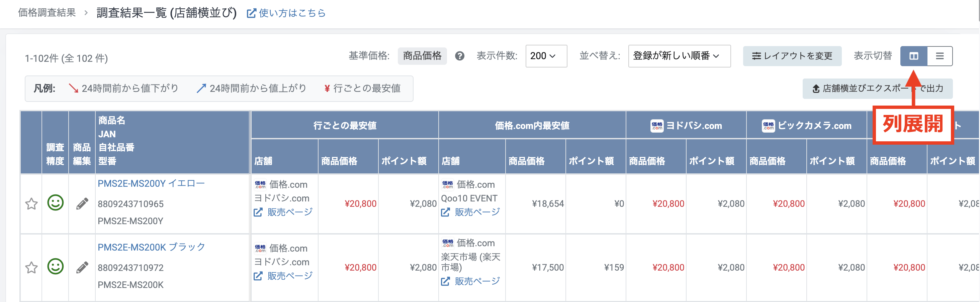The width and height of the screenshot is (980, 302).
Task: Click the 1-102件 (全 102 件) count text
Action: pyautogui.click(x=66, y=58)
